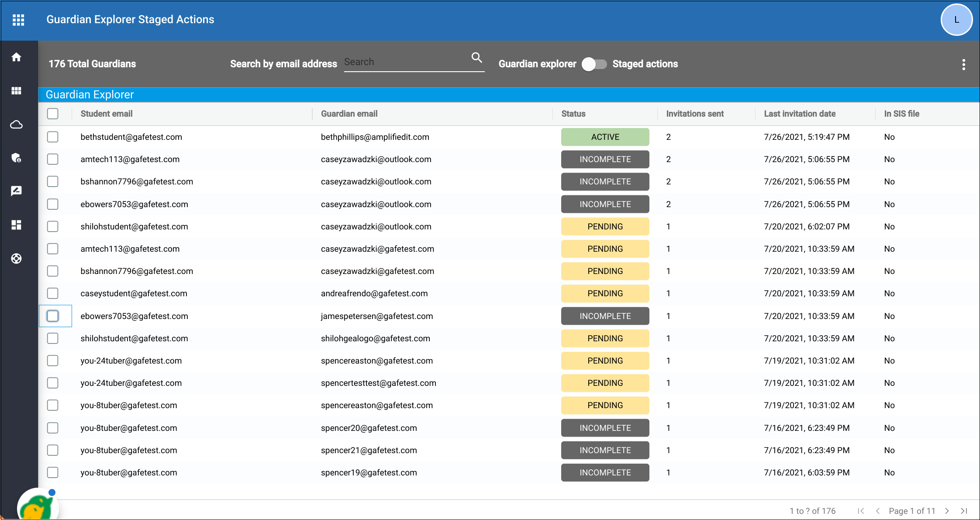Sort by Status column header
The image size is (980, 520).
573,114
